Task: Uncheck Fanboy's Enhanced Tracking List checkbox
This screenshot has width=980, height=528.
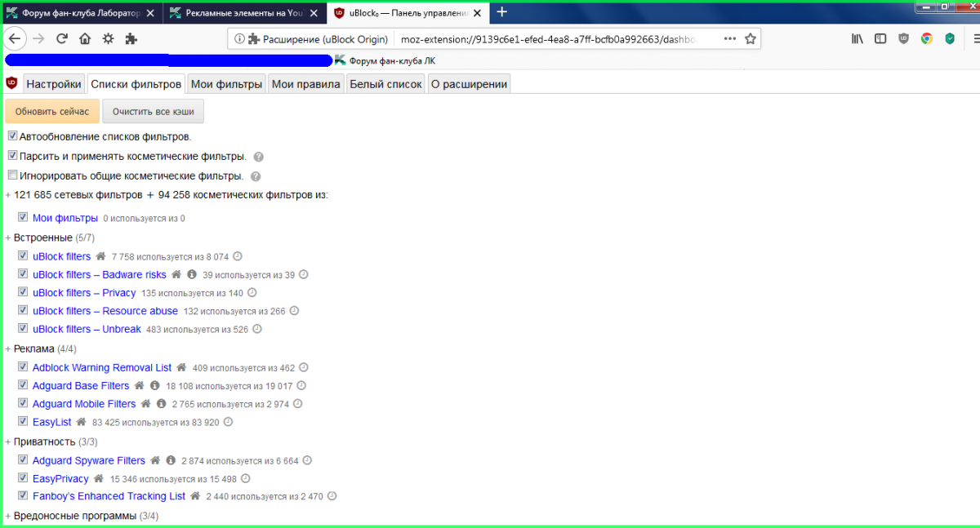Action: coord(23,495)
